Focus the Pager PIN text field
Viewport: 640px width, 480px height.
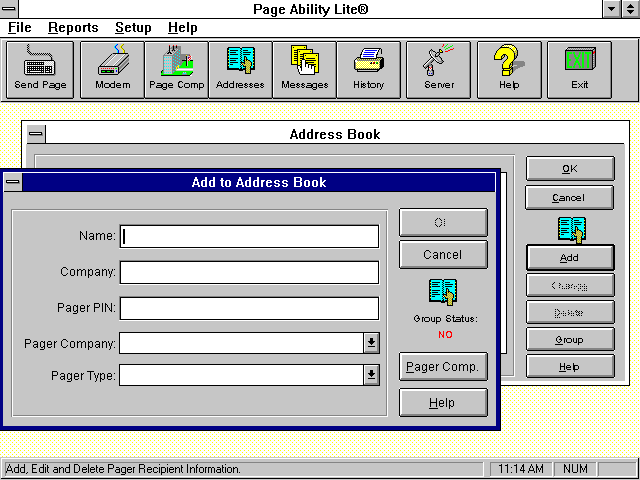pos(249,308)
